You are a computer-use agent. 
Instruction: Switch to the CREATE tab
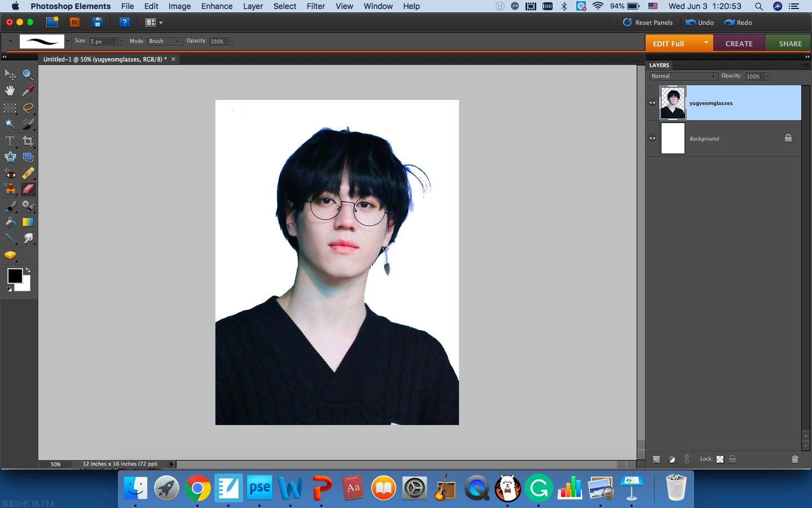pyautogui.click(x=739, y=43)
